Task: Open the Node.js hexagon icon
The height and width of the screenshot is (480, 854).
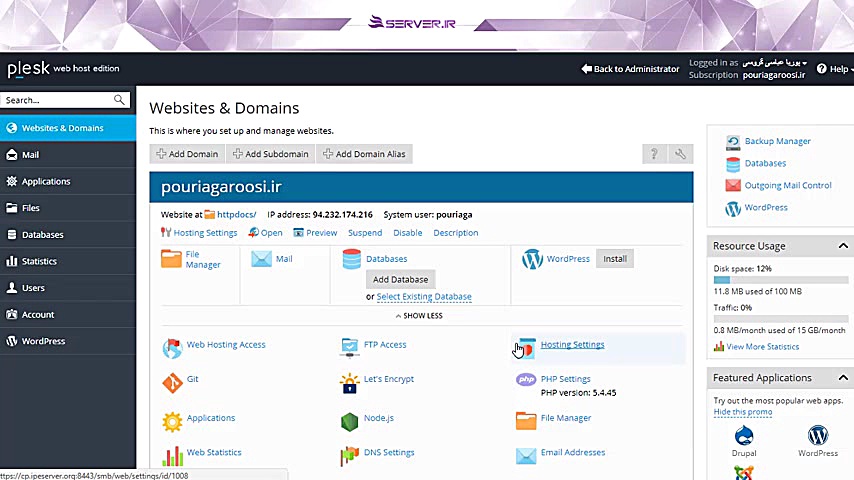Action: (x=349, y=421)
